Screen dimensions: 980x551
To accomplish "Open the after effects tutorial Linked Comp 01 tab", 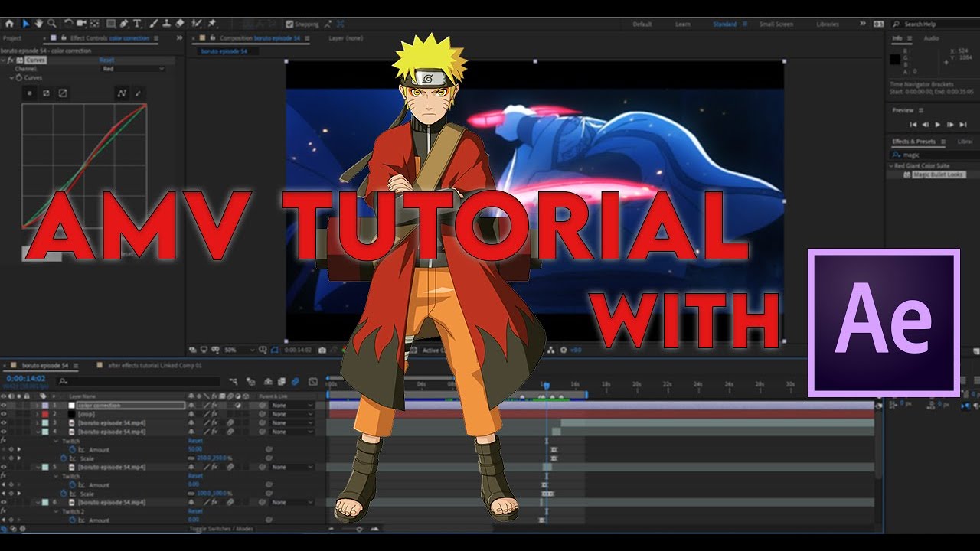I will [x=155, y=366].
